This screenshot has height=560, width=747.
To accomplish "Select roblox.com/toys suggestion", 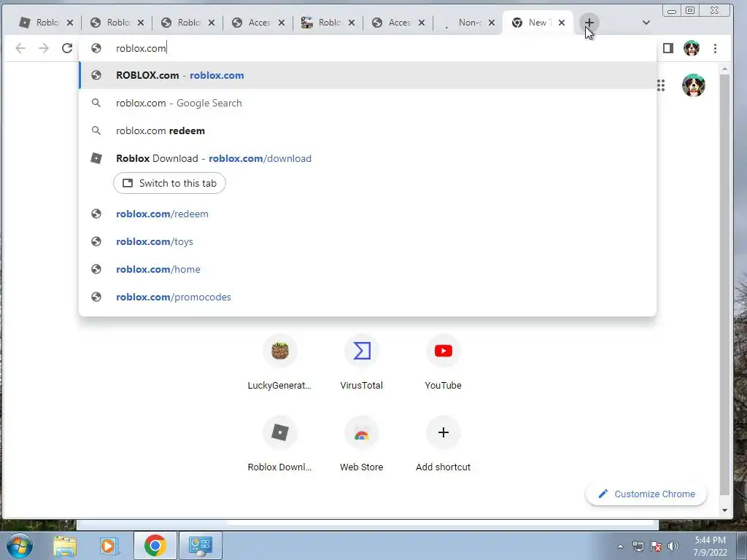I will [x=368, y=241].
